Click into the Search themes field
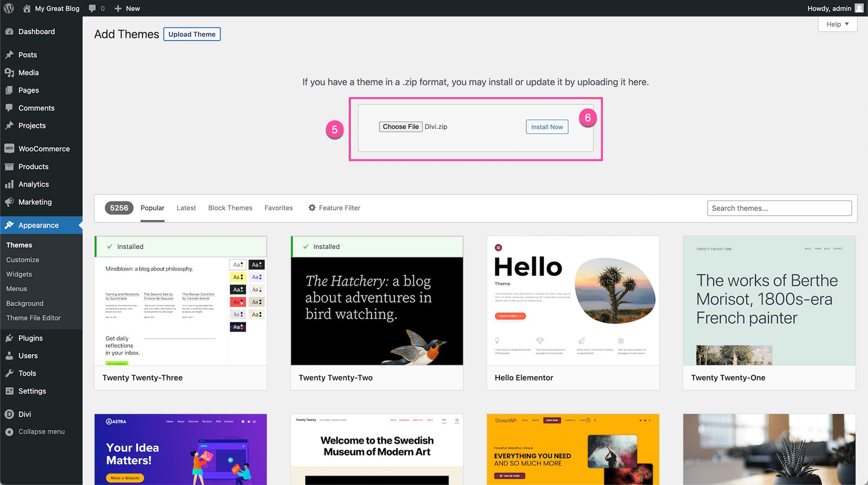 click(779, 208)
